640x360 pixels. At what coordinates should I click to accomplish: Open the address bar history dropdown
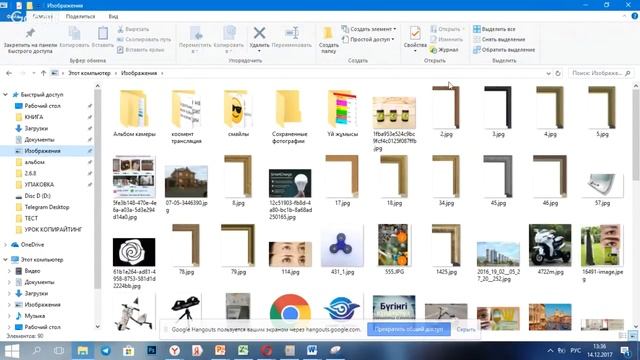coord(548,73)
